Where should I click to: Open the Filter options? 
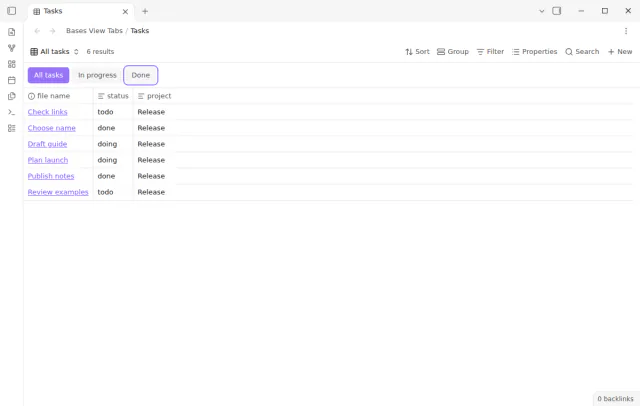490,52
